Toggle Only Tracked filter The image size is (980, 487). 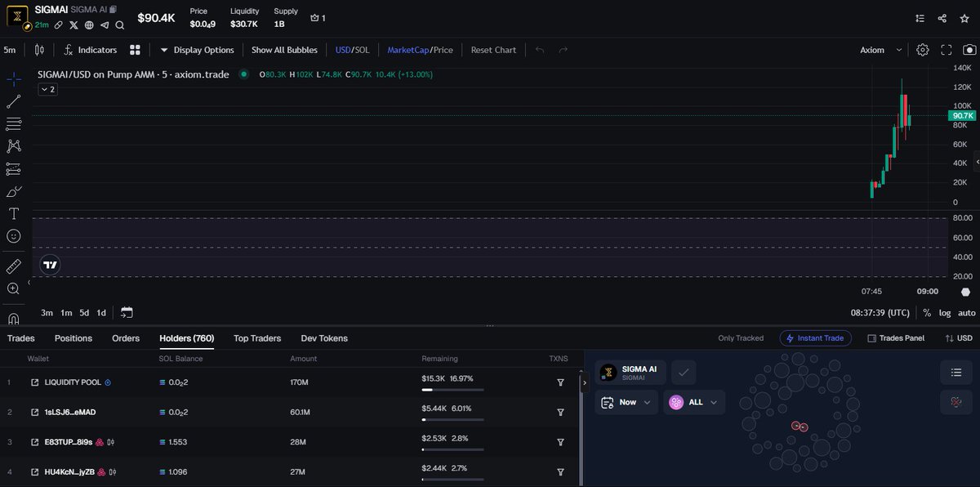click(741, 338)
